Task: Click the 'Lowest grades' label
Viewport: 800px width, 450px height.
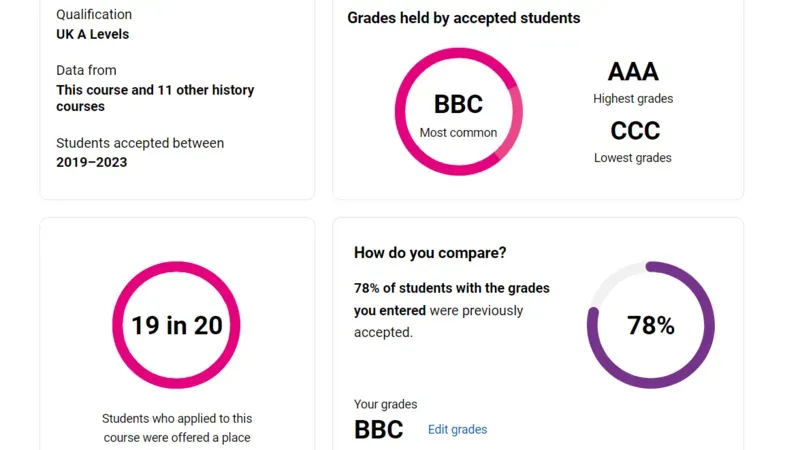Action: coord(633,158)
